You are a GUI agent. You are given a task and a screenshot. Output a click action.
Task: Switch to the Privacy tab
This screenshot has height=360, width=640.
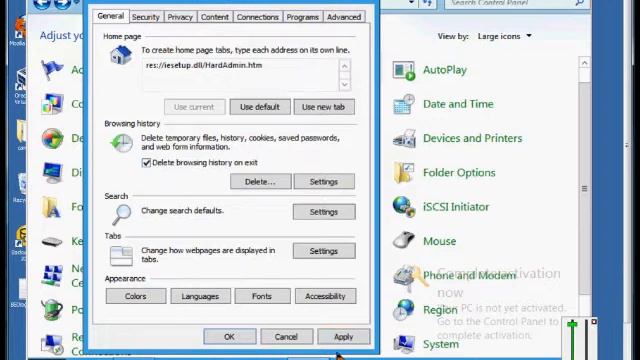[180, 17]
